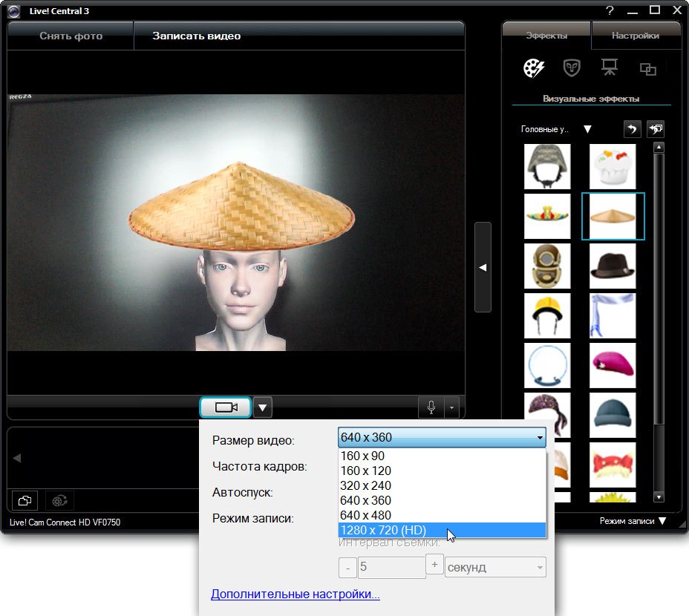Select 320 x 240 video size
The image size is (689, 616).
442,485
